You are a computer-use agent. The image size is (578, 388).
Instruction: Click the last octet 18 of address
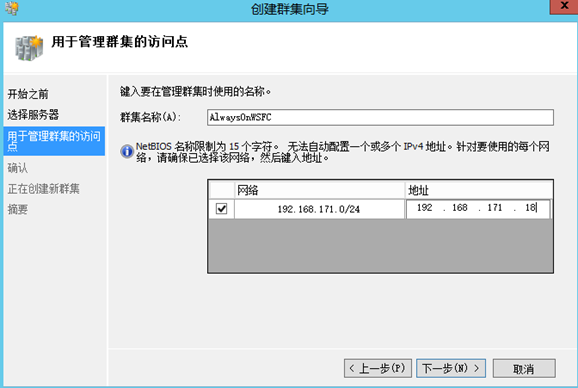[530, 208]
